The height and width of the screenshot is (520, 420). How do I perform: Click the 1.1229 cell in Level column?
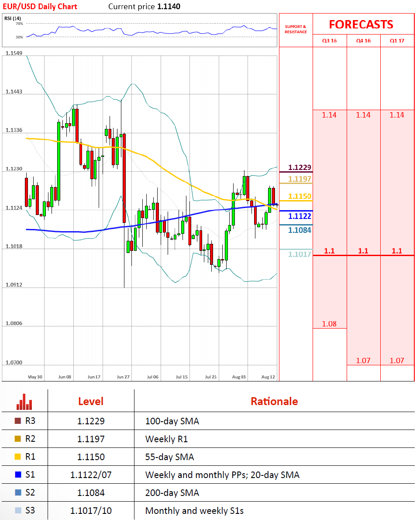coord(91,421)
